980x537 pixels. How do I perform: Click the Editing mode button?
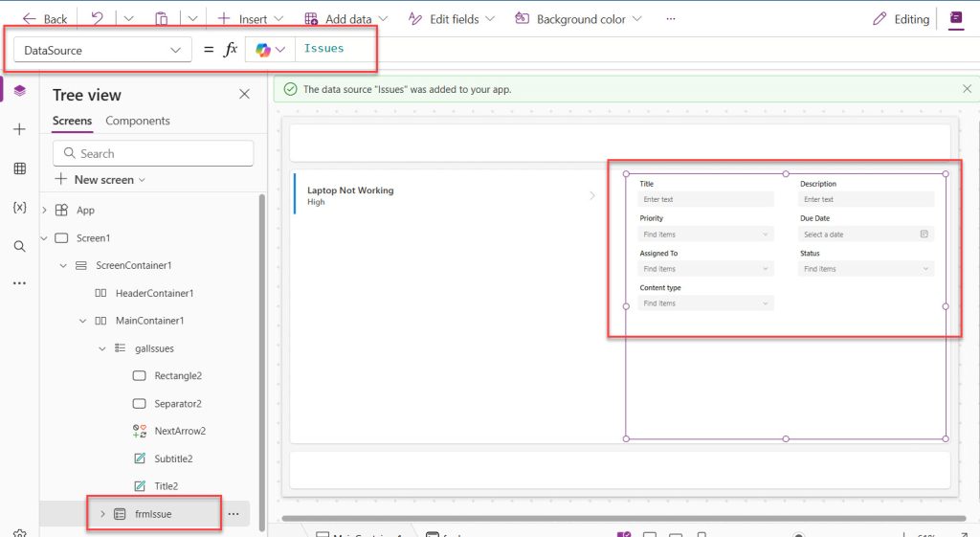902,19
